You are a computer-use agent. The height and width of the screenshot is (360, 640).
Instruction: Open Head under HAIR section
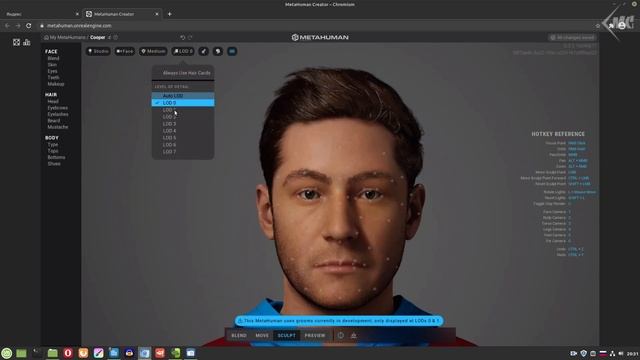click(53, 101)
